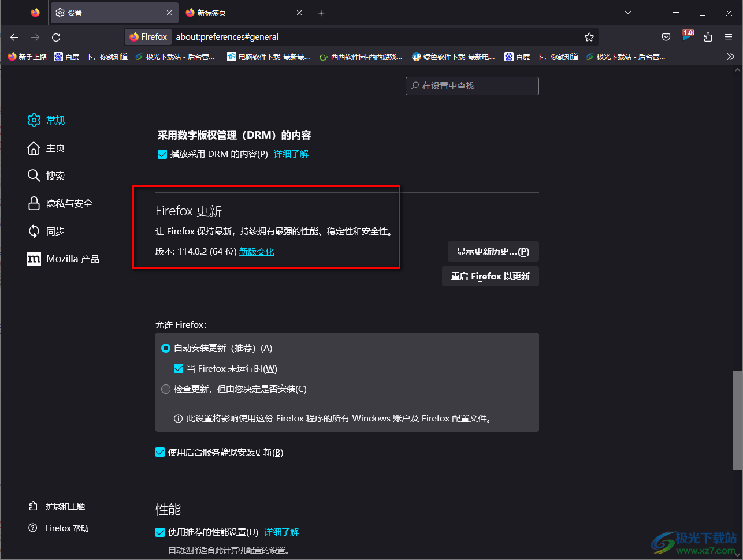The height and width of the screenshot is (560, 743).
Task: Open the Firefox application hamburger menu
Action: [x=729, y=37]
